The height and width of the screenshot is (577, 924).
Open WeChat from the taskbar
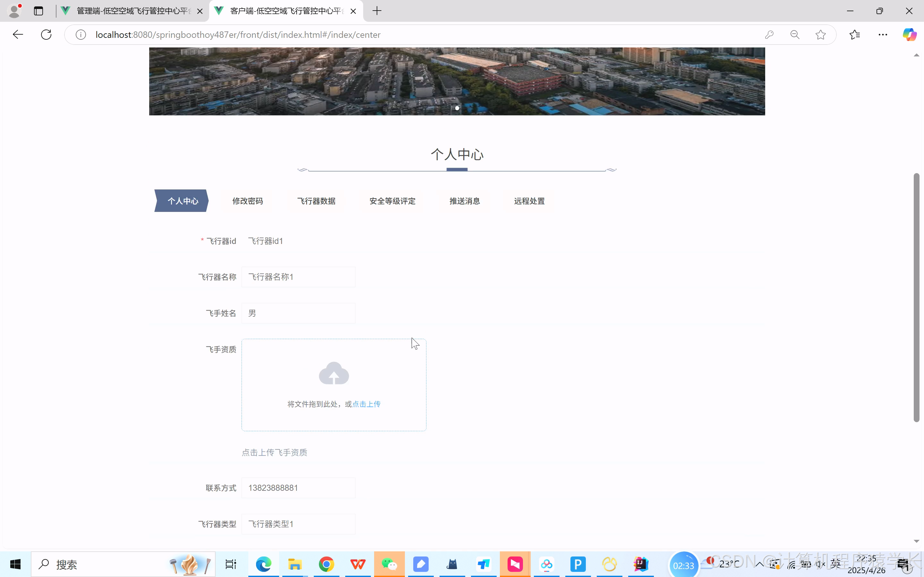pyautogui.click(x=389, y=564)
